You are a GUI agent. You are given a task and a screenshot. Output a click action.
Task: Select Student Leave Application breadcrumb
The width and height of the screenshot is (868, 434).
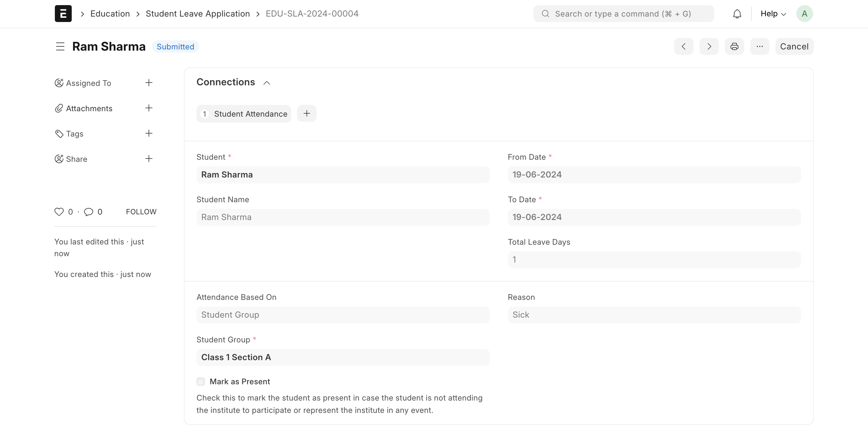(x=198, y=13)
